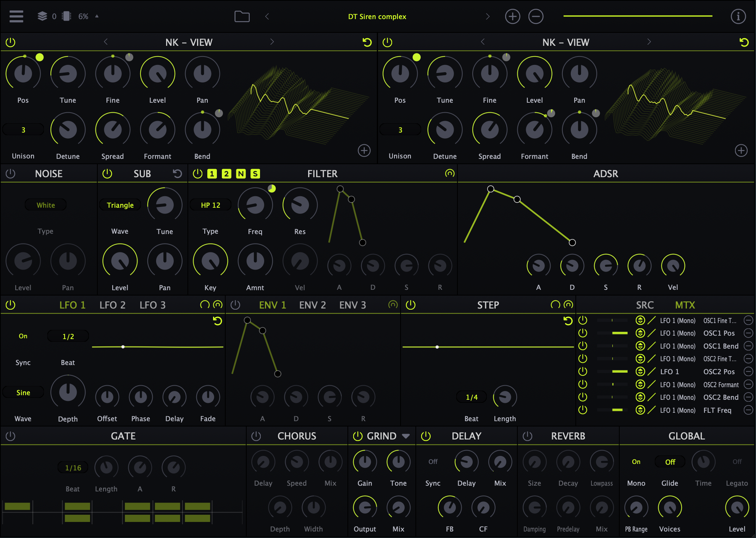Reset oscillator 2 with the undo arrow
This screenshot has height=538, width=756.
(x=744, y=42)
